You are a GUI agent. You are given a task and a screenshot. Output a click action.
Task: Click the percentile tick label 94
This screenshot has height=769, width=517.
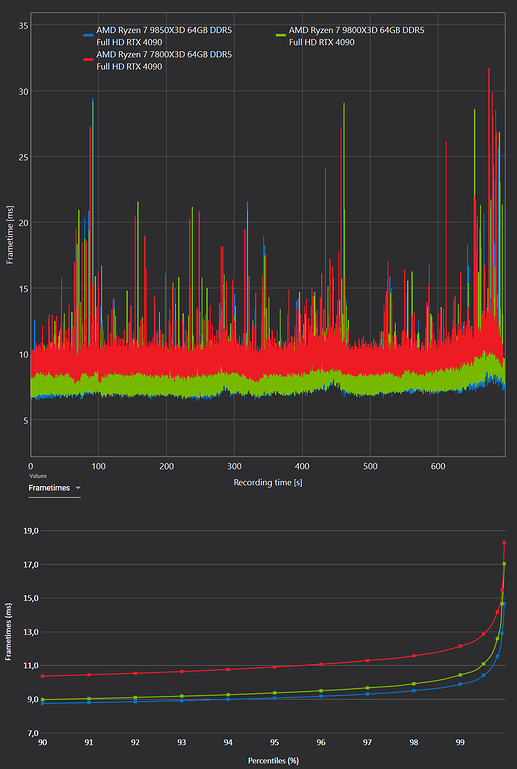(228, 743)
